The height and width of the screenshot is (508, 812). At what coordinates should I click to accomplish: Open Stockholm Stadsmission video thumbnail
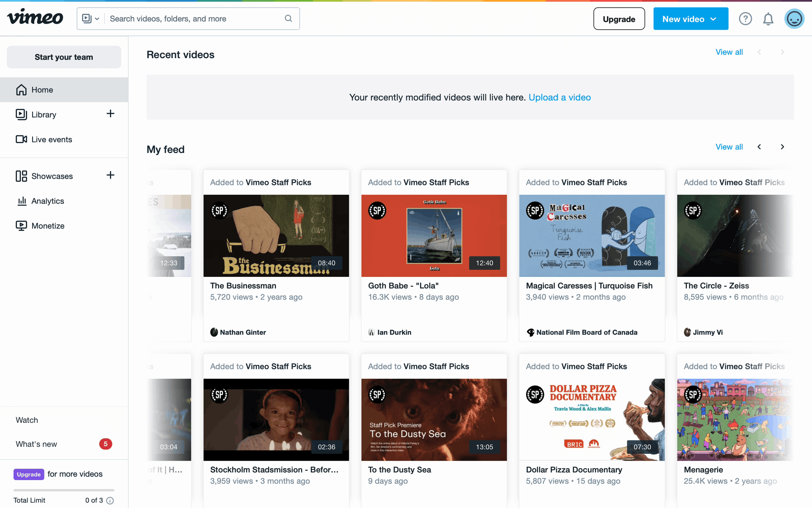click(x=276, y=420)
